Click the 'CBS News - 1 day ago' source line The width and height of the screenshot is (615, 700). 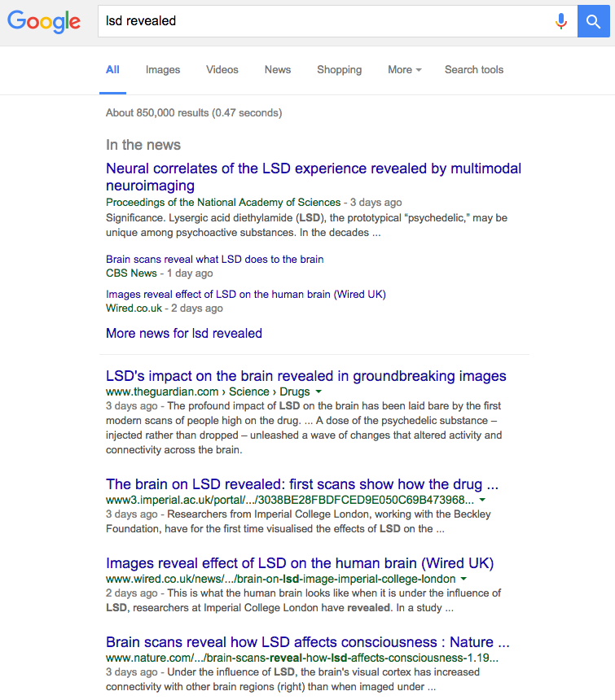tap(159, 273)
